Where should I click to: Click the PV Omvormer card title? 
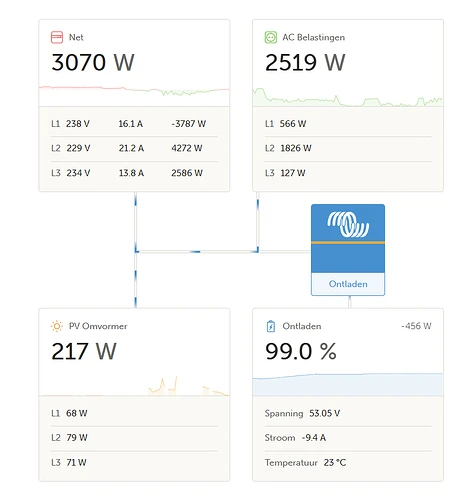[98, 326]
